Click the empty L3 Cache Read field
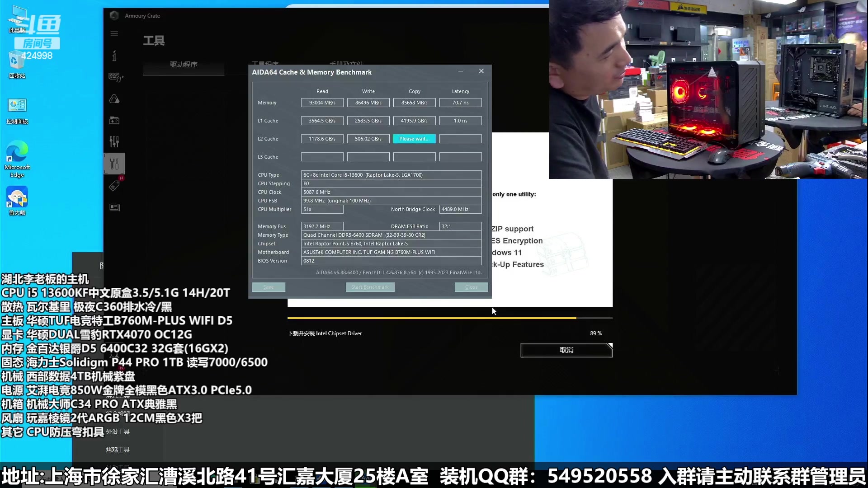The height and width of the screenshot is (488, 868). (x=322, y=157)
